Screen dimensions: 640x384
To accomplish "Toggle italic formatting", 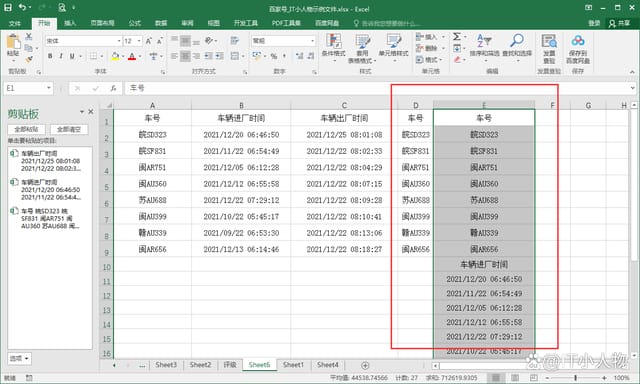I will pos(61,56).
